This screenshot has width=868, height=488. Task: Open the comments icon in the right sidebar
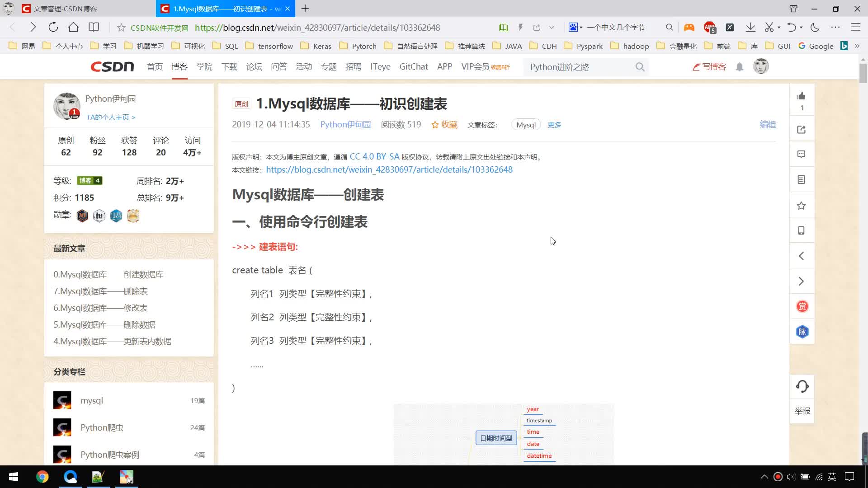(x=802, y=155)
